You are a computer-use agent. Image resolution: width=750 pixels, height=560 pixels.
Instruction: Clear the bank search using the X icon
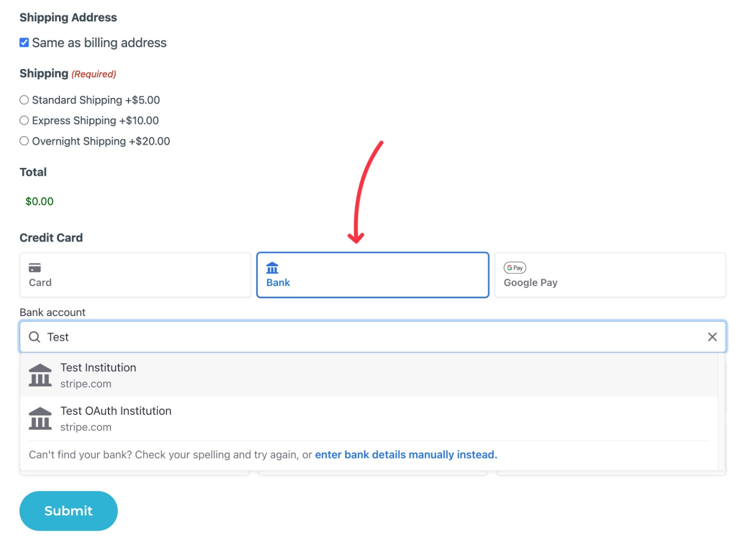pos(712,336)
